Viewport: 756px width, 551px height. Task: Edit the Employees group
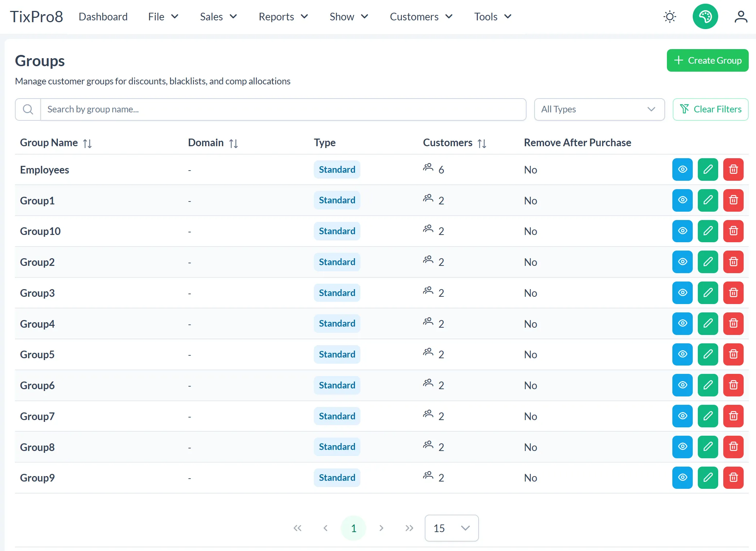click(708, 169)
